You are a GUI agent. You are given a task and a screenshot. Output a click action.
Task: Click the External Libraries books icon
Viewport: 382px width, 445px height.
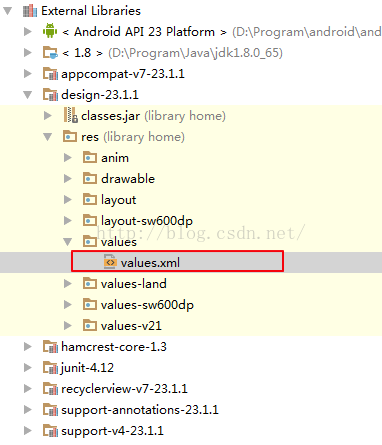pos(30,11)
